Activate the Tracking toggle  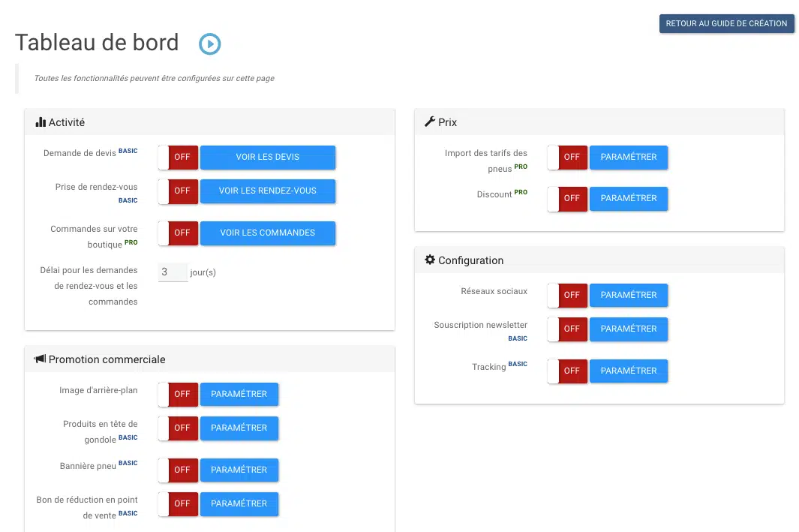point(568,371)
